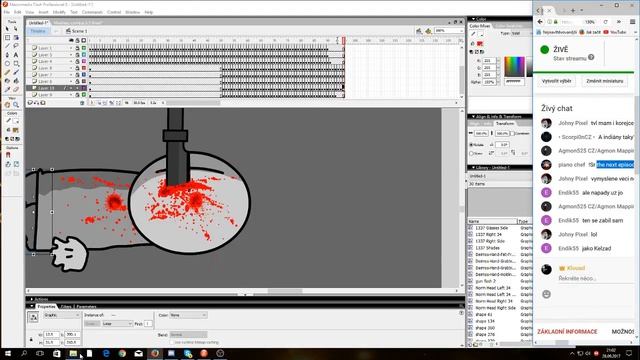Select the Eraser tool
The image size is (640, 360).
click(16, 89)
